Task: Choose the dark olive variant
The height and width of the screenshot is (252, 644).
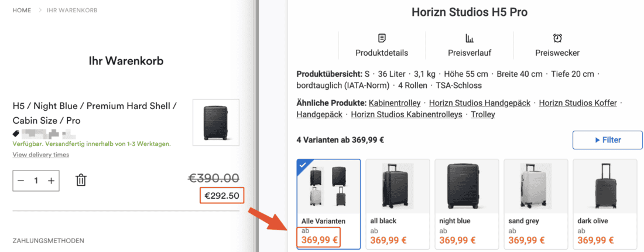Action: [605, 204]
